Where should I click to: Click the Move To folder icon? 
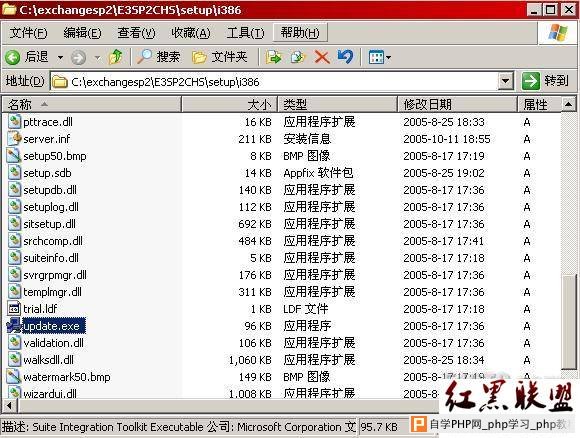pos(273,57)
